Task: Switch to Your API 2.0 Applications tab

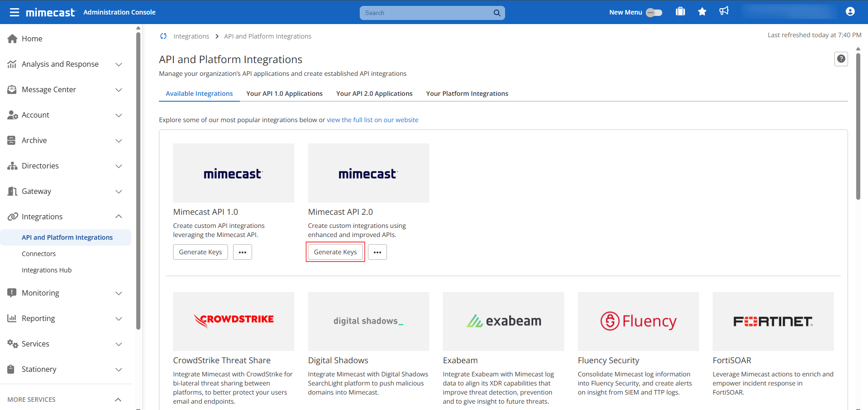Action: 374,94
